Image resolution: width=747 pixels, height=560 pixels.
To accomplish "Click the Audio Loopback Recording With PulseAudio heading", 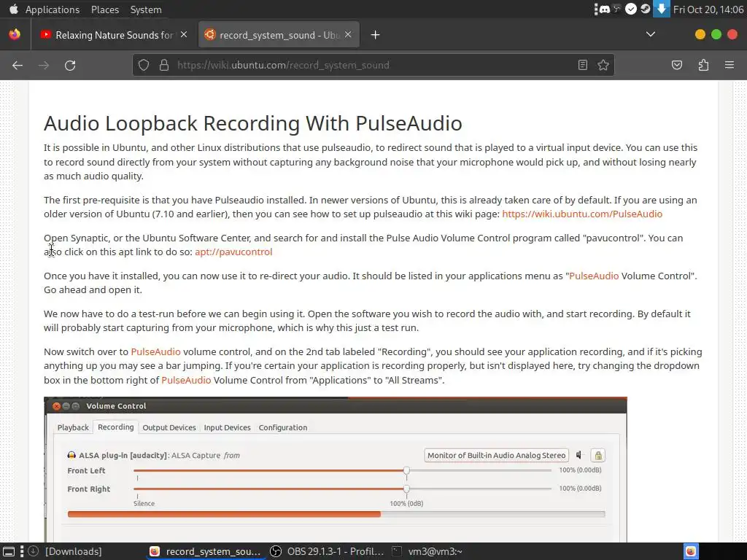I will tap(253, 123).
